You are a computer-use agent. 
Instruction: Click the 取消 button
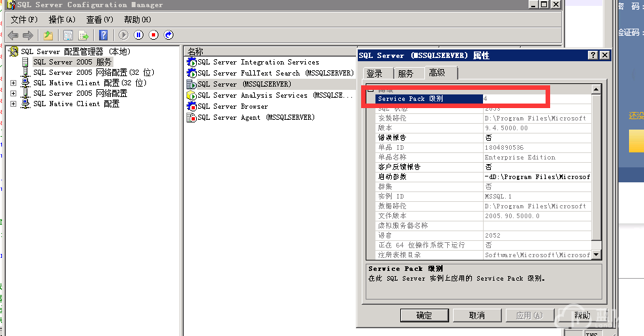(x=477, y=315)
